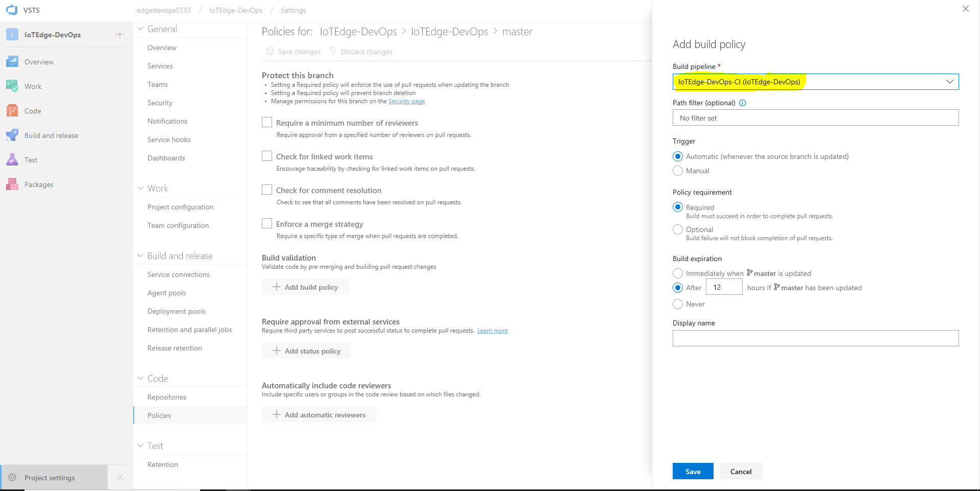This screenshot has height=491, width=980.
Task: Open Service hooks settings page
Action: pyautogui.click(x=169, y=139)
